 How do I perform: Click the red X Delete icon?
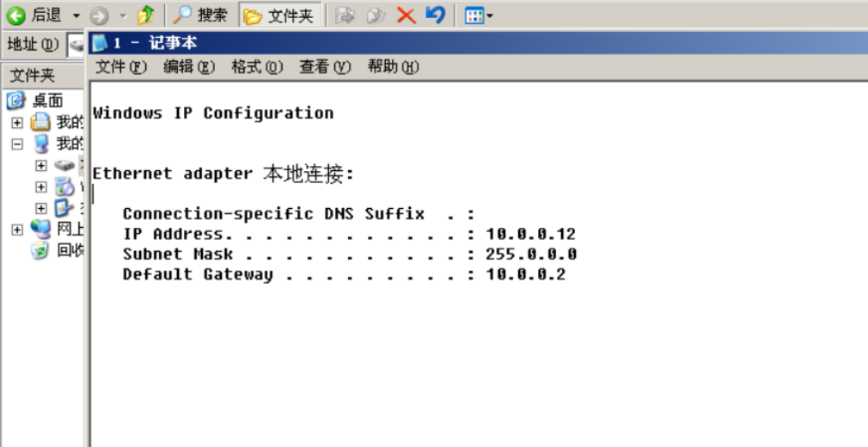tap(406, 15)
